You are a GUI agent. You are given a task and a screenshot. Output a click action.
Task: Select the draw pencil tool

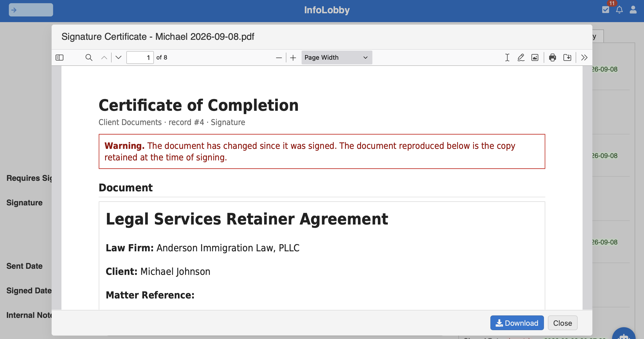pos(521,57)
